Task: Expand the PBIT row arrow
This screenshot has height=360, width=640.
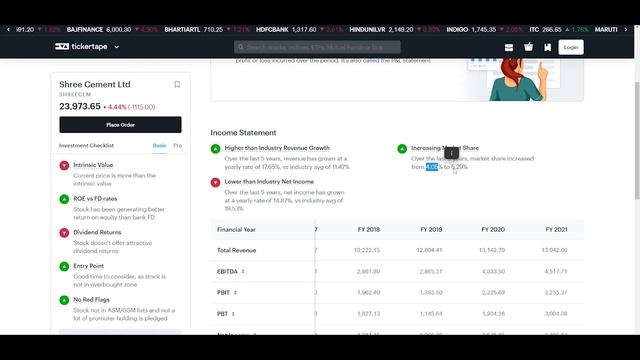Action: (x=235, y=293)
